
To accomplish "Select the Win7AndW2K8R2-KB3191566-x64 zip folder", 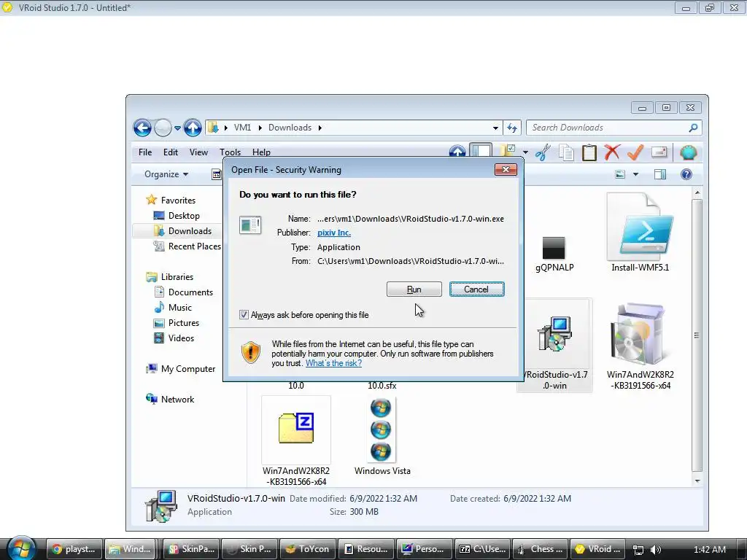I will pyautogui.click(x=296, y=441).
